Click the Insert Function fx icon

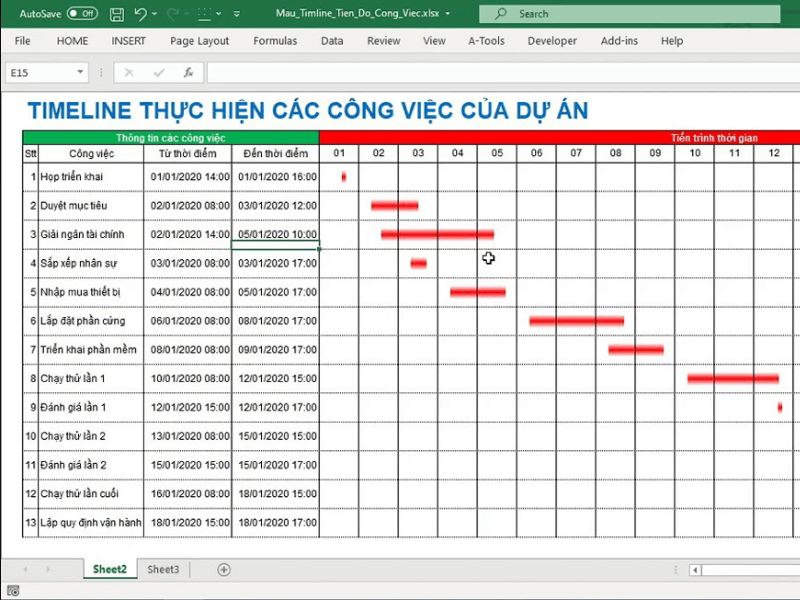[188, 73]
